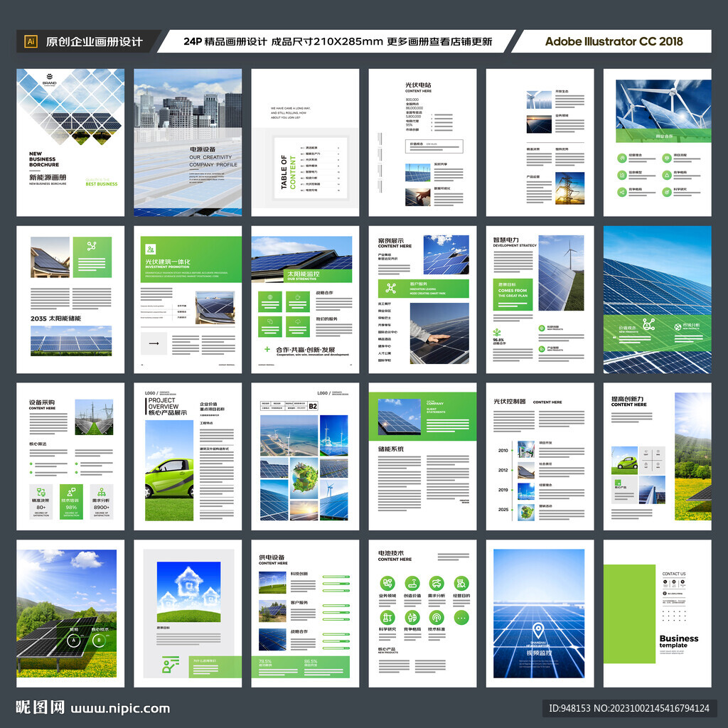Click the green three-dots more icon
728x728 pixels.
point(461,618)
